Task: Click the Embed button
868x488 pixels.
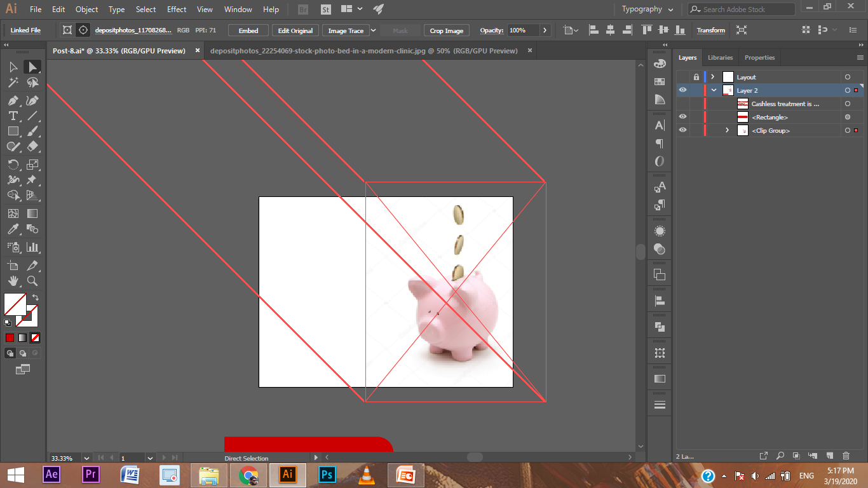Action: coord(248,30)
